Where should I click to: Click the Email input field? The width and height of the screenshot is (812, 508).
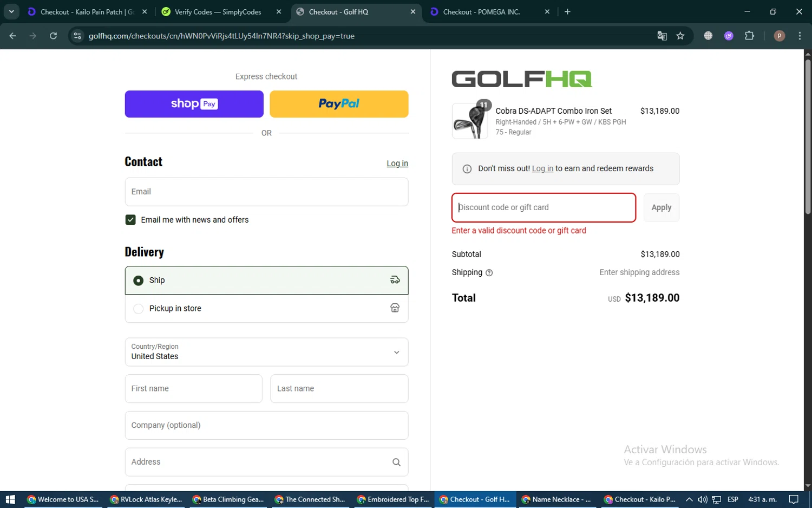(266, 192)
